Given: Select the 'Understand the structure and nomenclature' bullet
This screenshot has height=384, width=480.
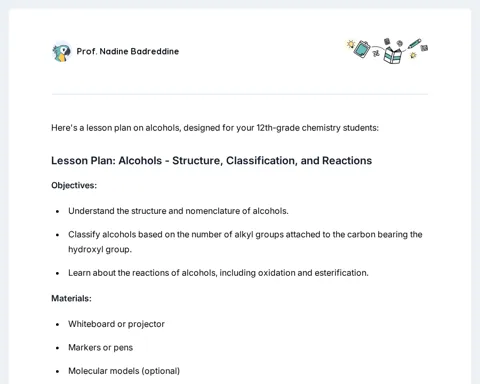Looking at the screenshot, I should click(x=178, y=211).
